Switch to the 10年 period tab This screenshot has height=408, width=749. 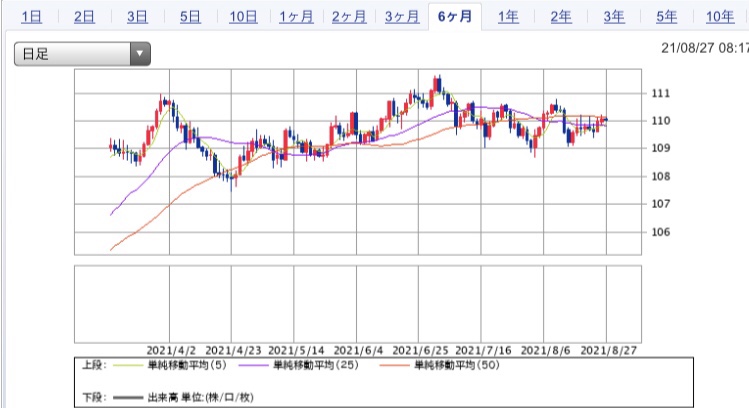(x=720, y=17)
